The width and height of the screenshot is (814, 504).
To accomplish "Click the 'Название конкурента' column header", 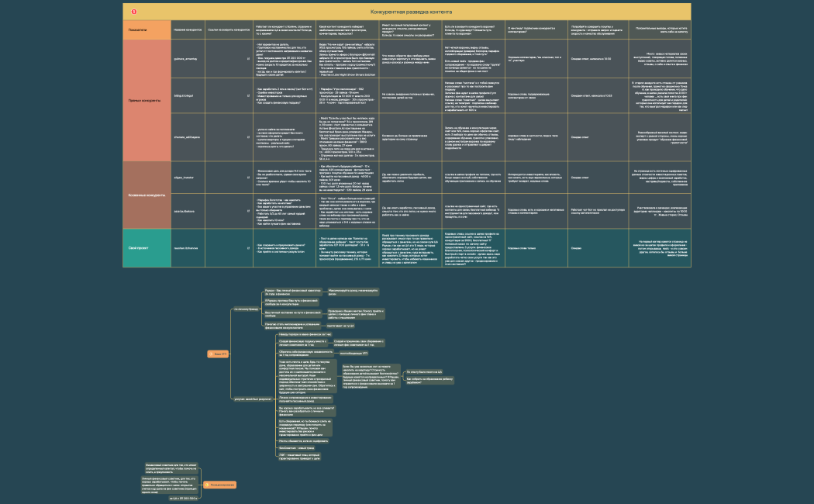I will pyautogui.click(x=188, y=29).
